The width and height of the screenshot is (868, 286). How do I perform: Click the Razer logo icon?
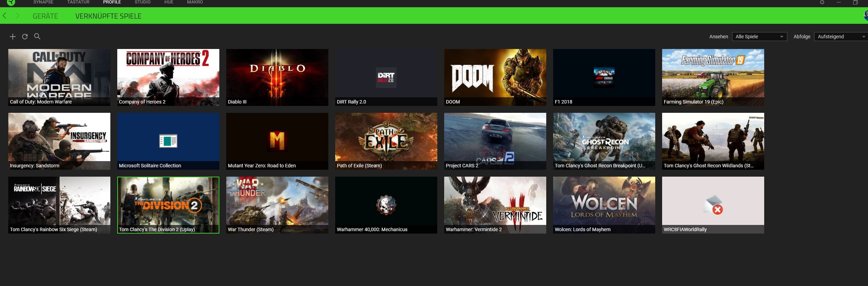click(11, 2)
